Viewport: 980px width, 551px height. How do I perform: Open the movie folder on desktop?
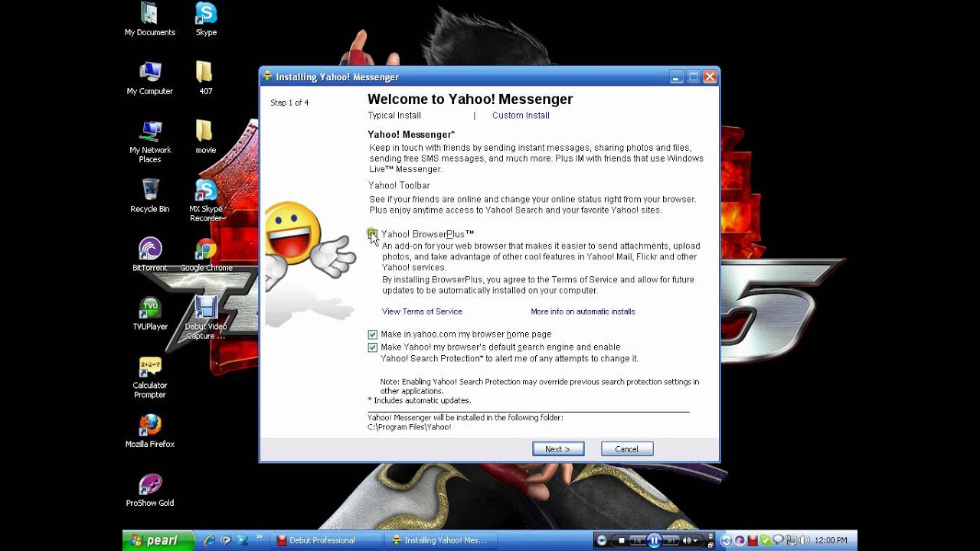(x=205, y=137)
